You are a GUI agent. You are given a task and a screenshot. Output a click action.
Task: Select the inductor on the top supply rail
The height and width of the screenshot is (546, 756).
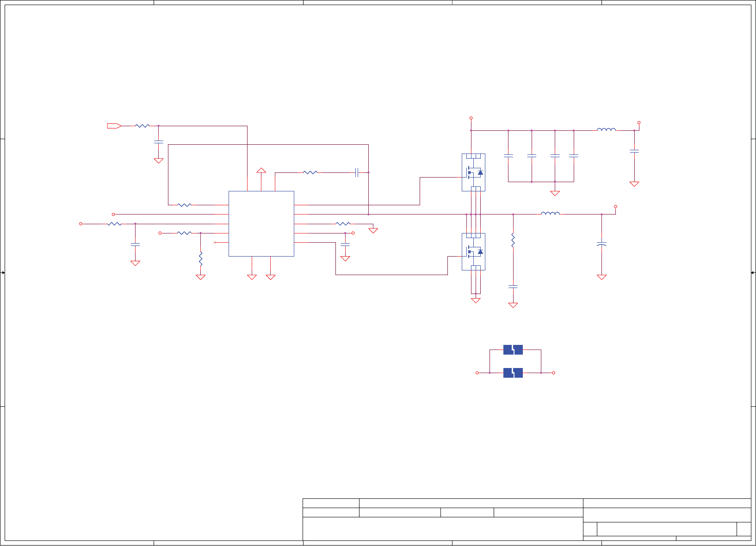pos(606,129)
